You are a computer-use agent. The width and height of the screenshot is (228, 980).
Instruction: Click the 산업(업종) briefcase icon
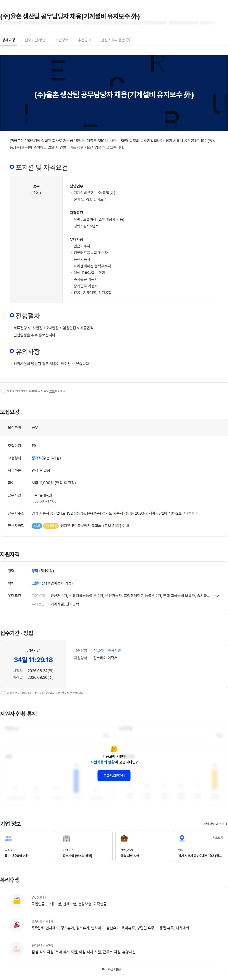[124, 838]
